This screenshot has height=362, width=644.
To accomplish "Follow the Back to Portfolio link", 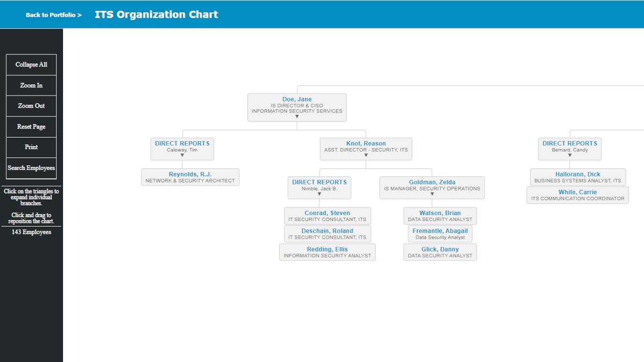I will pyautogui.click(x=53, y=15).
